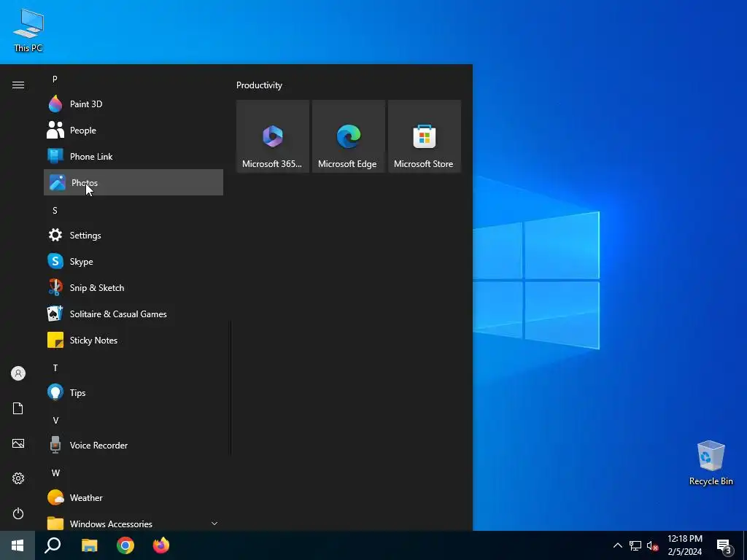Expand the Start menu hamburger
747x560 pixels.
[x=18, y=85]
